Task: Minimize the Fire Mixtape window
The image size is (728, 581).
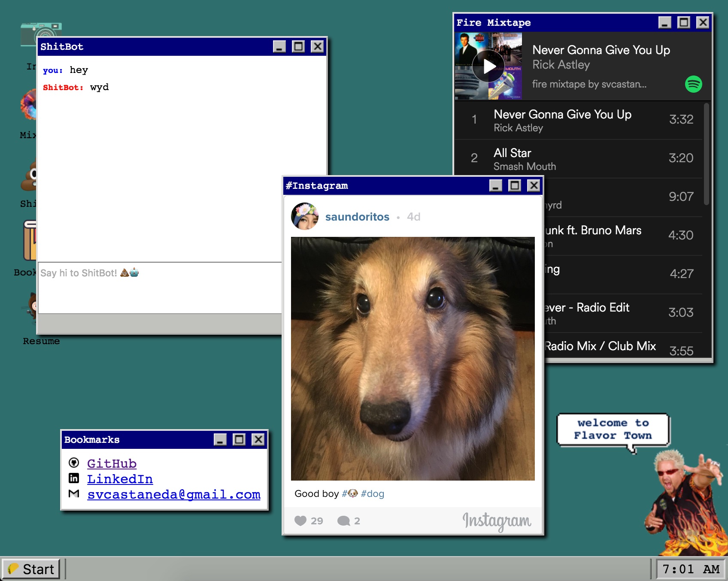Action: pyautogui.click(x=665, y=22)
